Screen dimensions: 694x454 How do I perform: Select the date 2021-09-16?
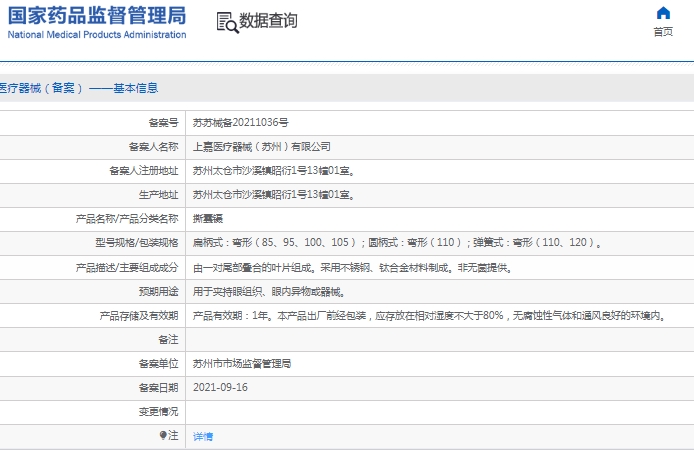click(x=220, y=388)
